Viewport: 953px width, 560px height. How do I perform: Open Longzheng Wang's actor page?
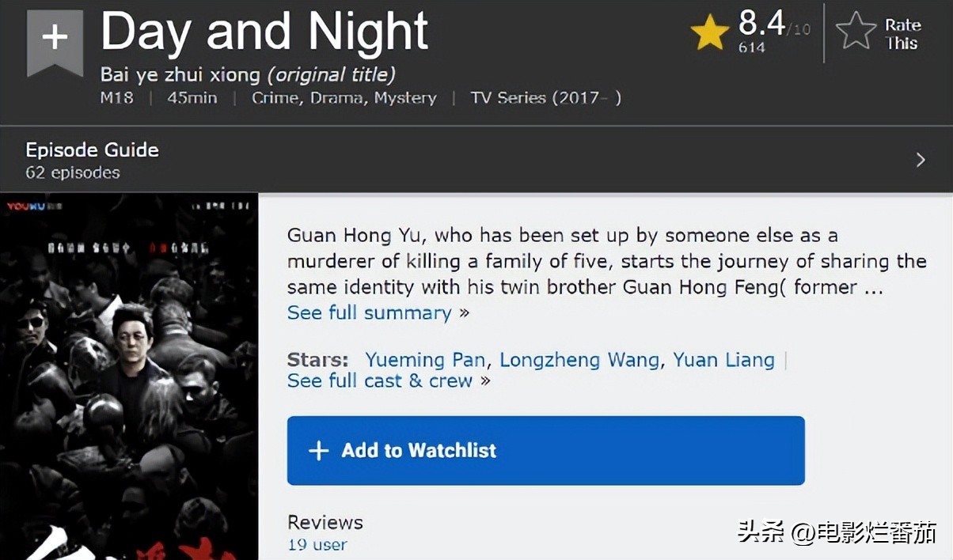[x=579, y=360]
